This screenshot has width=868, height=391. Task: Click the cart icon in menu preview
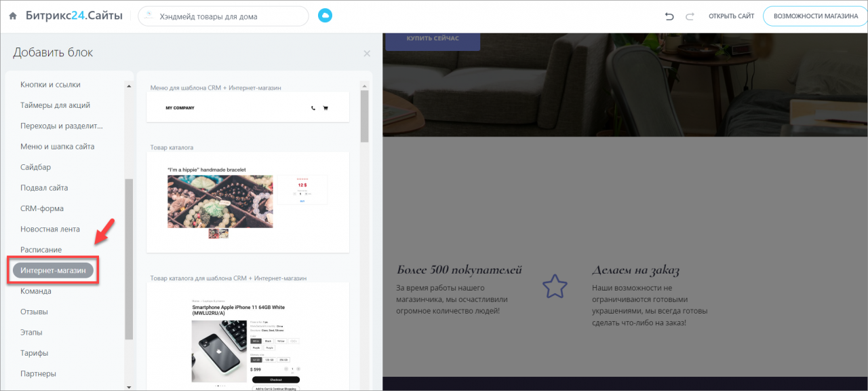click(x=325, y=108)
